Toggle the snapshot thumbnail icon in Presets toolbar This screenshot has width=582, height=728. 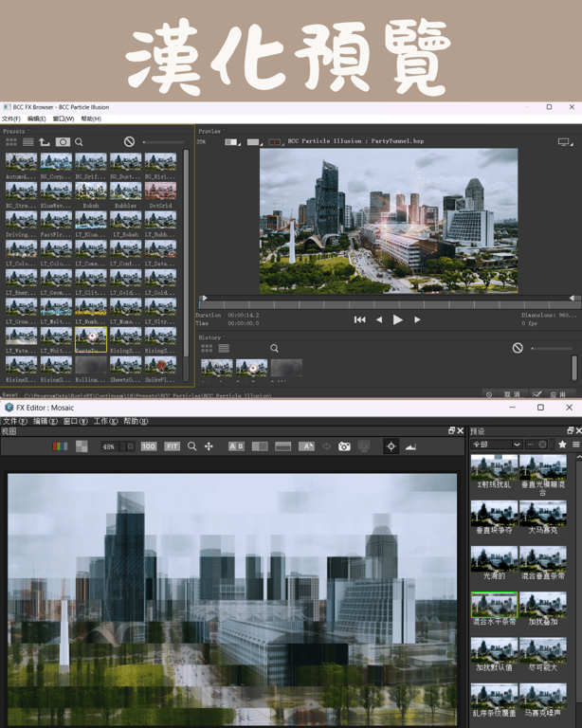coord(63,141)
